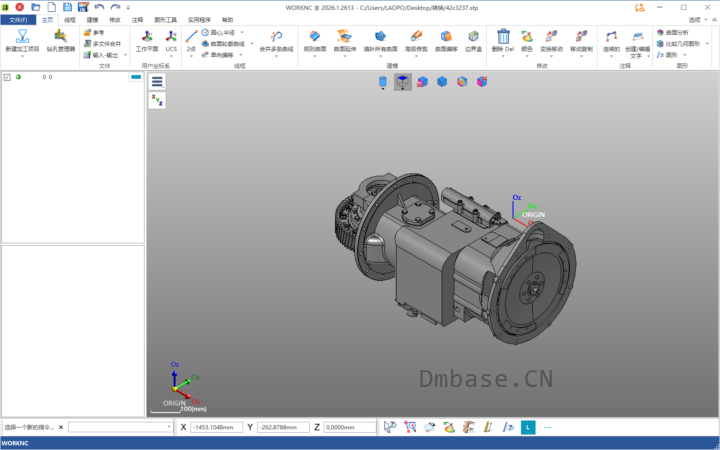720x450 pixels.
Task: Toggle the wireframe cube display mode
Action: point(403,82)
